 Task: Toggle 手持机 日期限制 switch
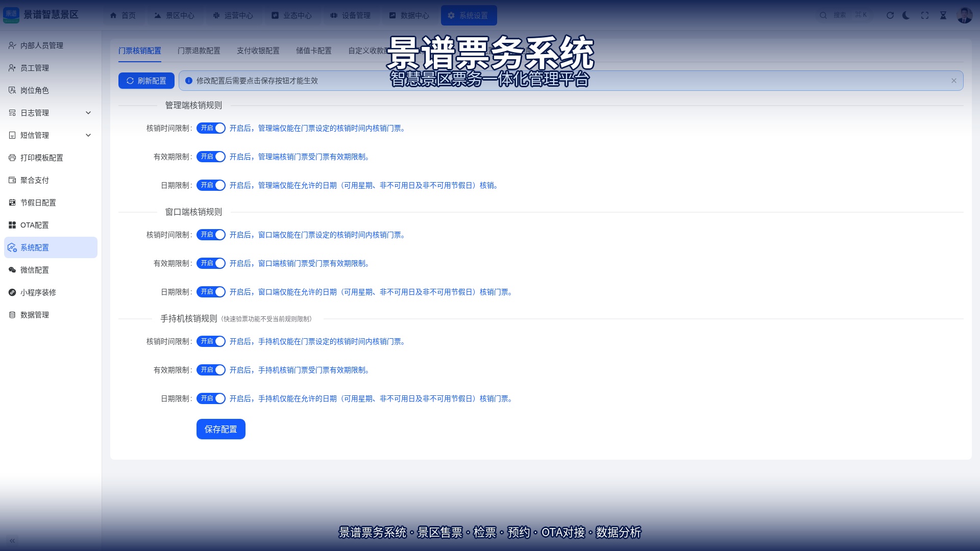click(x=211, y=398)
